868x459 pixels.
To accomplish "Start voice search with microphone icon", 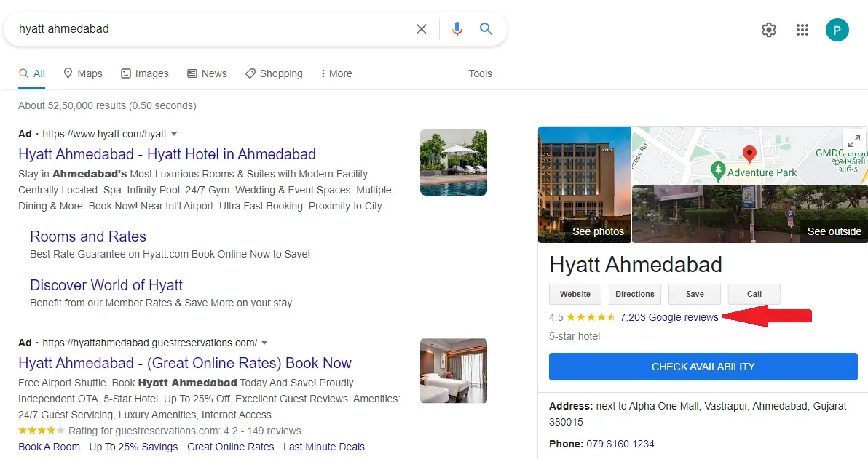I will [x=457, y=30].
